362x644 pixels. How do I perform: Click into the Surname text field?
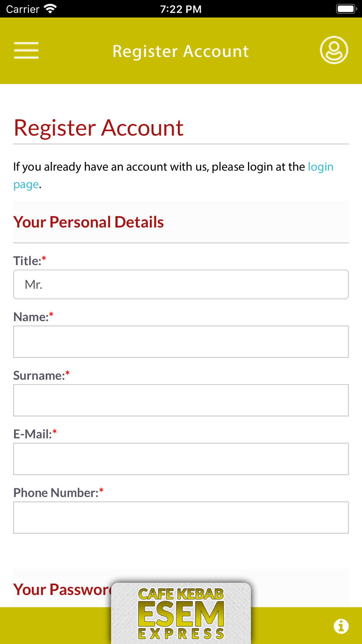pyautogui.click(x=181, y=400)
